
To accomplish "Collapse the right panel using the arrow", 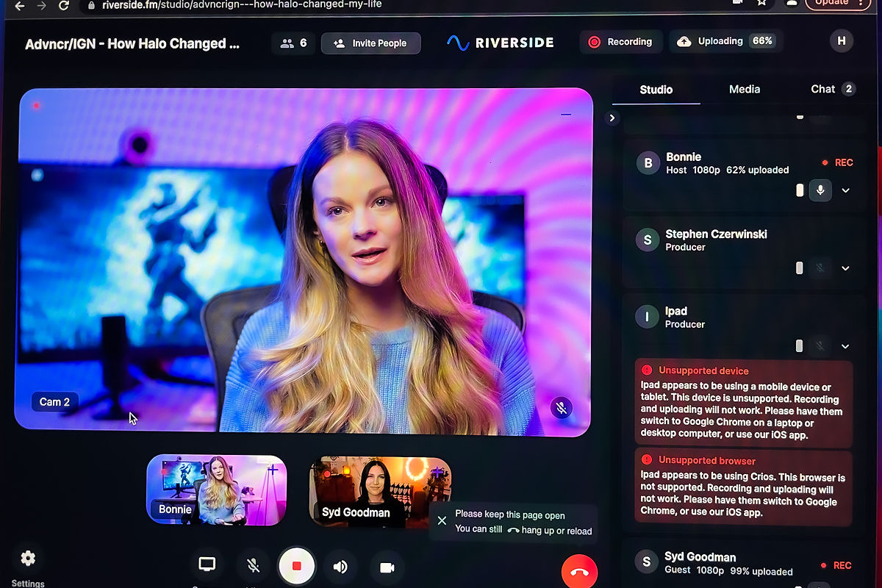I will click(611, 118).
